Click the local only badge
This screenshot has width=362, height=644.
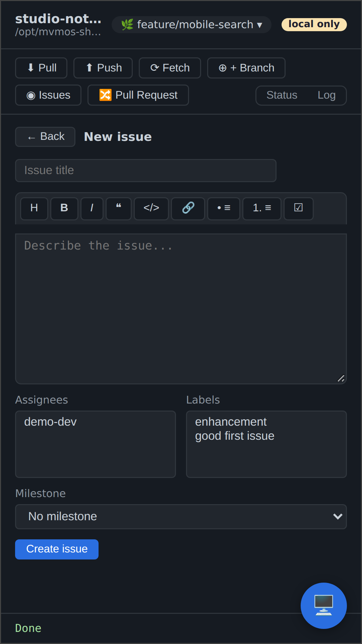(x=314, y=24)
